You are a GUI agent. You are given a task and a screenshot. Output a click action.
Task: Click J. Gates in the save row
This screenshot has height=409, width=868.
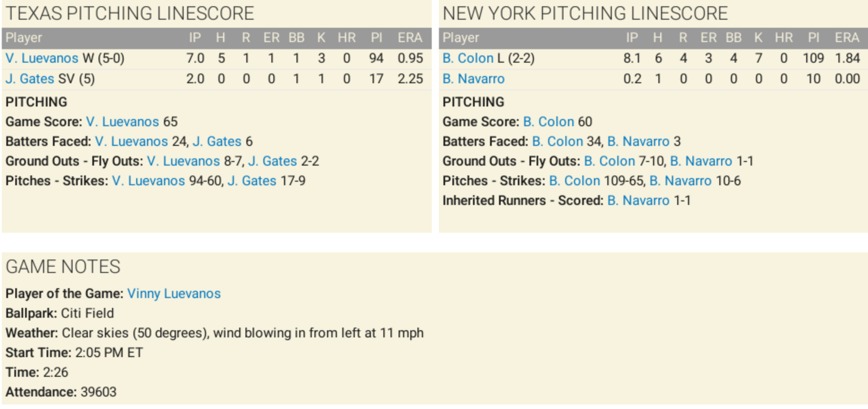[x=30, y=79]
